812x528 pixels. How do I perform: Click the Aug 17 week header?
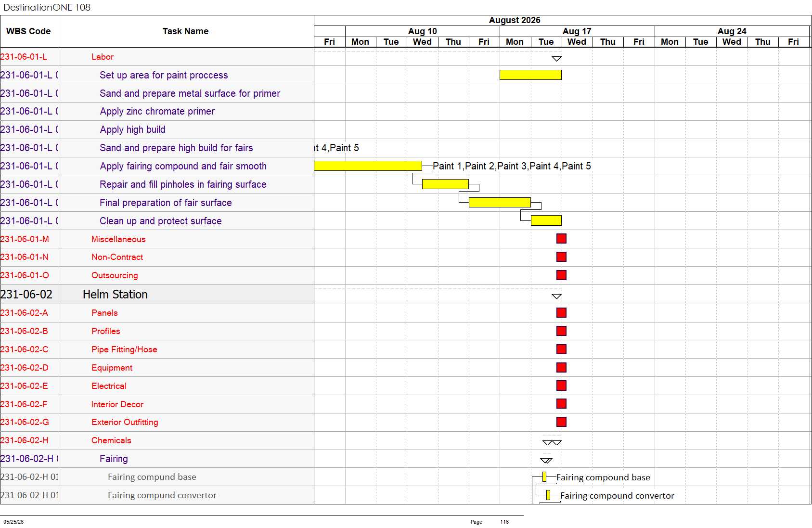point(577,31)
